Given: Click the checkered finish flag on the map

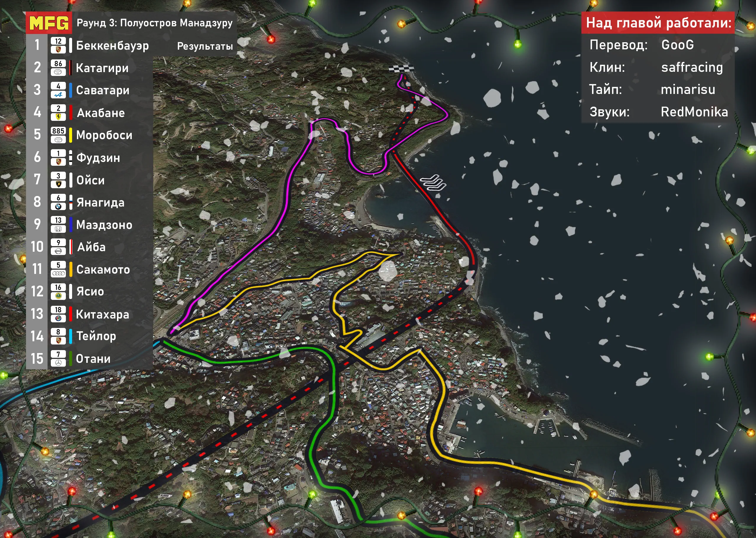Looking at the screenshot, I should 401,69.
